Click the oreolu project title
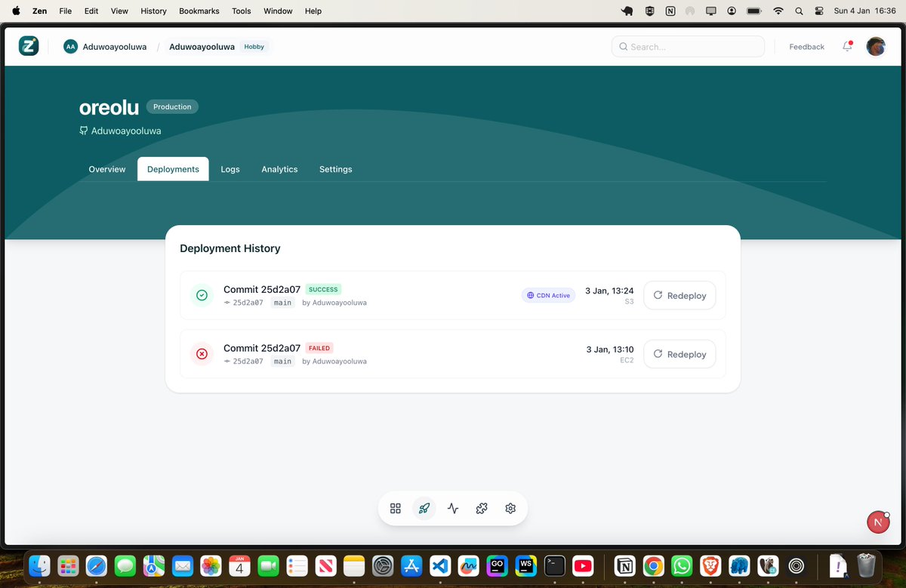 [x=109, y=107]
